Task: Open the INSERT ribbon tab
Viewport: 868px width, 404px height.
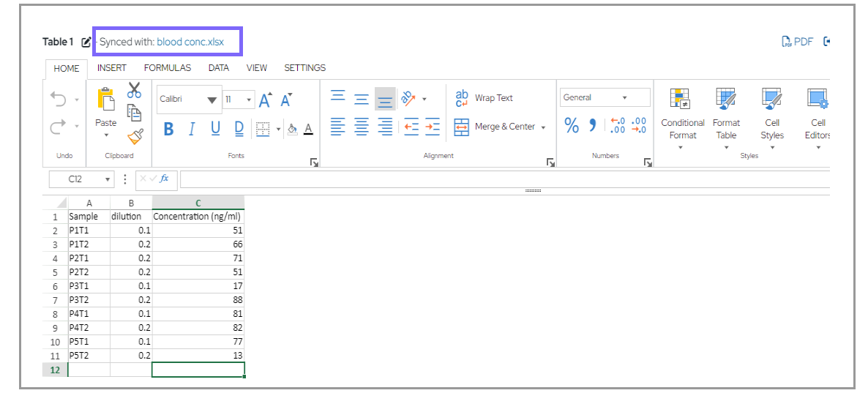Action: [112, 68]
